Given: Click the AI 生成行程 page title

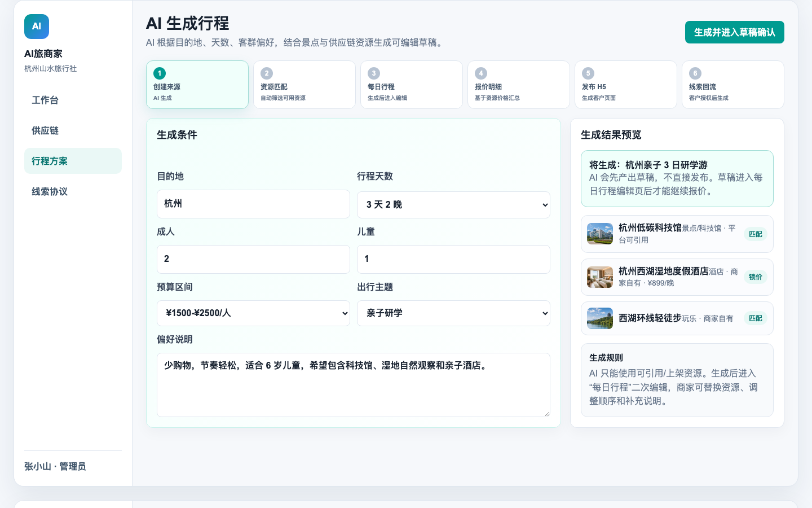Looking at the screenshot, I should [188, 23].
